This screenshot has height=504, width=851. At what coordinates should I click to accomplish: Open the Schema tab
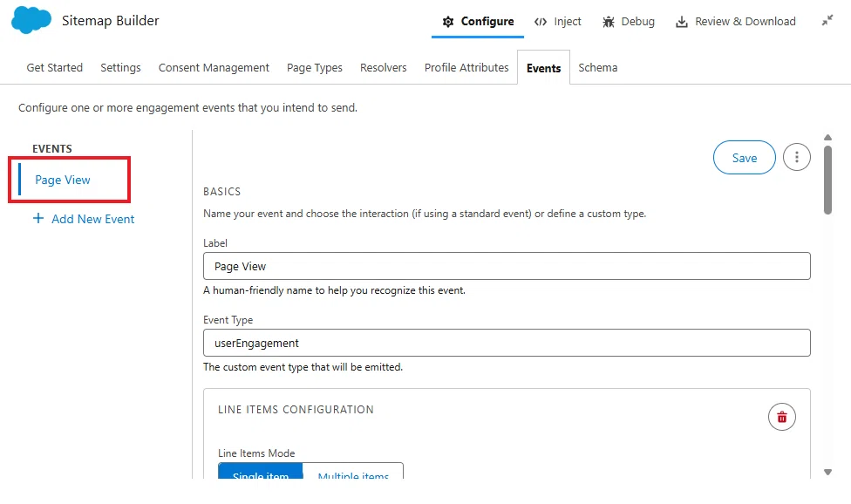[597, 68]
